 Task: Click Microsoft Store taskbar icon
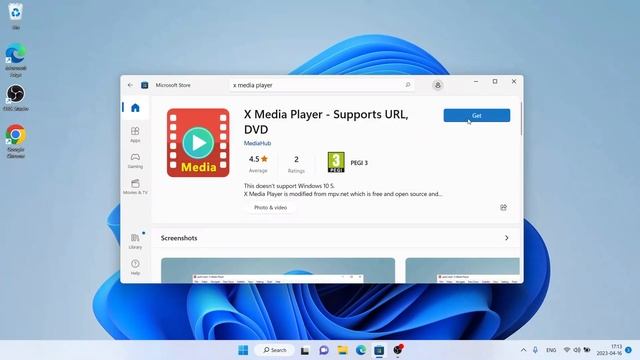click(379, 350)
